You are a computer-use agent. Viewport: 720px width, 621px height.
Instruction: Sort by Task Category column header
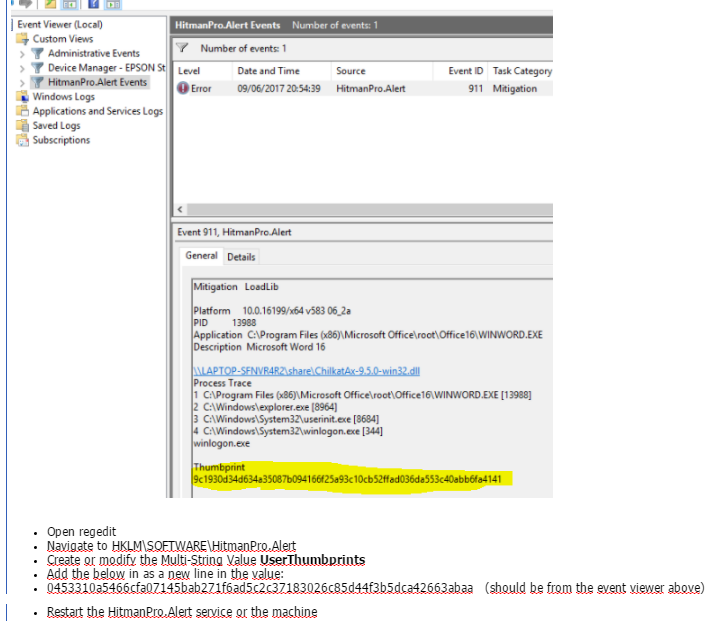521,71
